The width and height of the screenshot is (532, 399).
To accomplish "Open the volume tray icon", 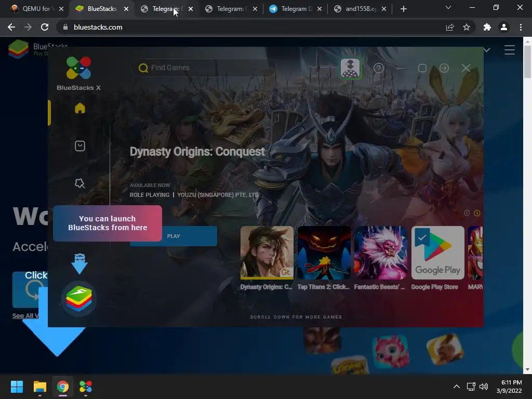I will (484, 387).
